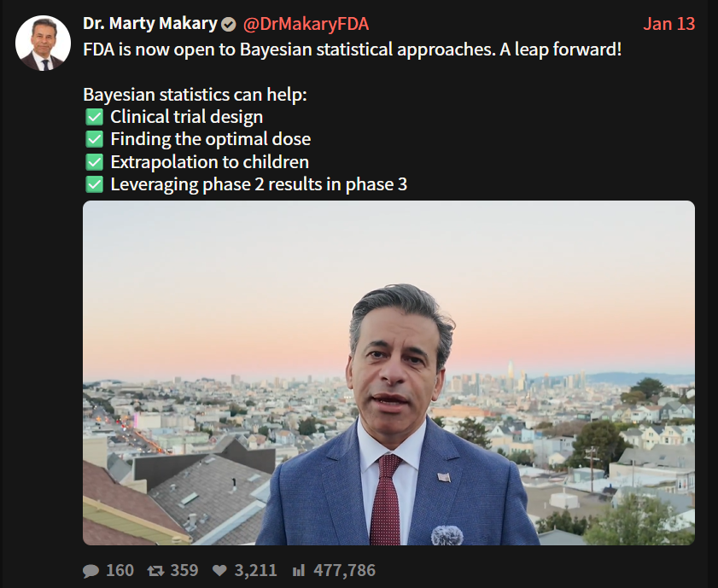Click the green check beside Finding the optimal dose
The height and width of the screenshot is (588, 718).
click(94, 139)
